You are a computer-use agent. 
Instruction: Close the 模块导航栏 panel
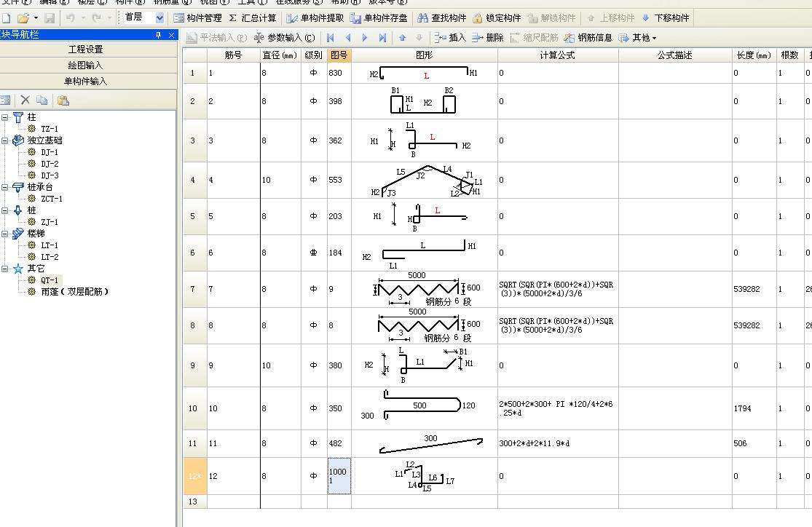point(171,35)
